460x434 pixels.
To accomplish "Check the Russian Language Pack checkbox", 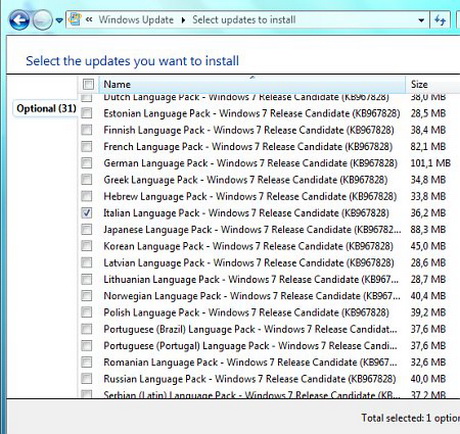I will [87, 379].
